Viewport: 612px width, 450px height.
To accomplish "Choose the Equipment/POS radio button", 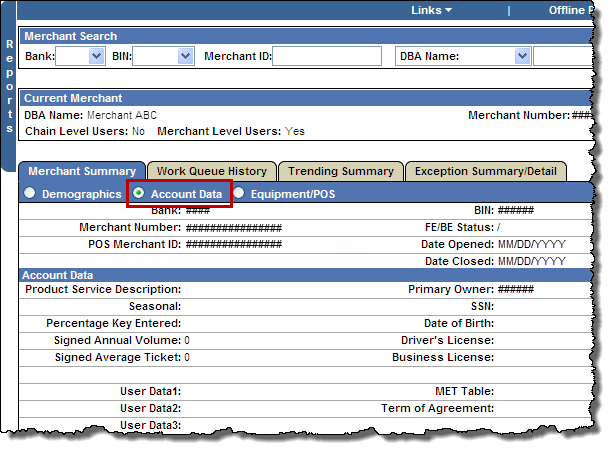I will [239, 193].
